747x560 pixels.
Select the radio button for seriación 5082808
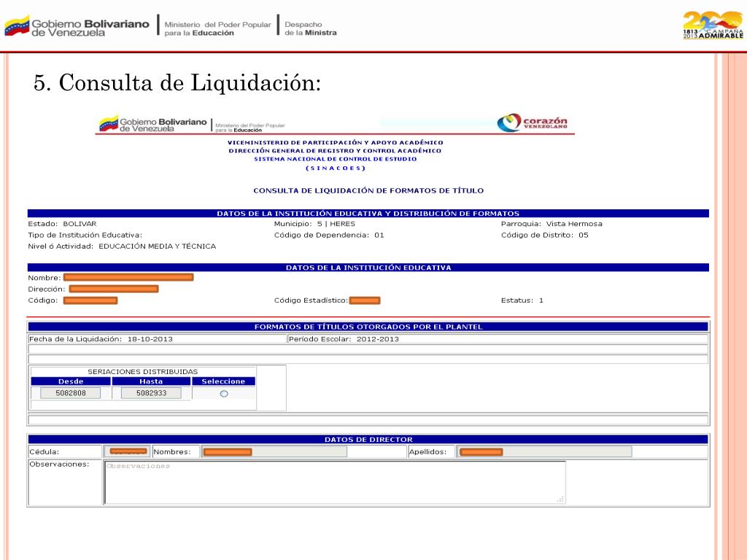[224, 393]
